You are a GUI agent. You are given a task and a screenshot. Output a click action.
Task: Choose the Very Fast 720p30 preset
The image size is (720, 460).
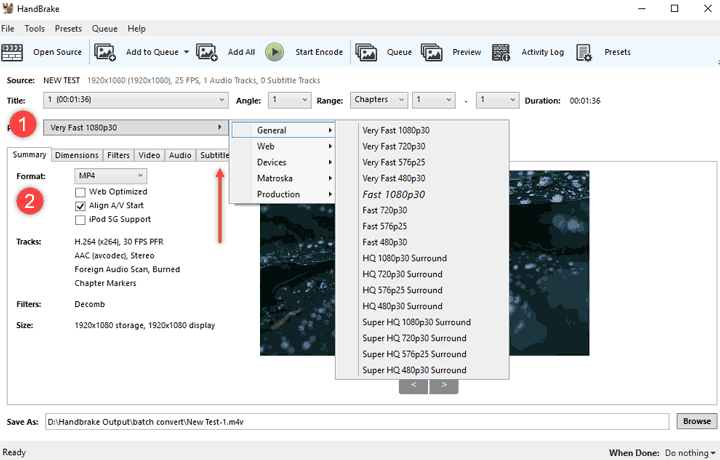point(422,146)
